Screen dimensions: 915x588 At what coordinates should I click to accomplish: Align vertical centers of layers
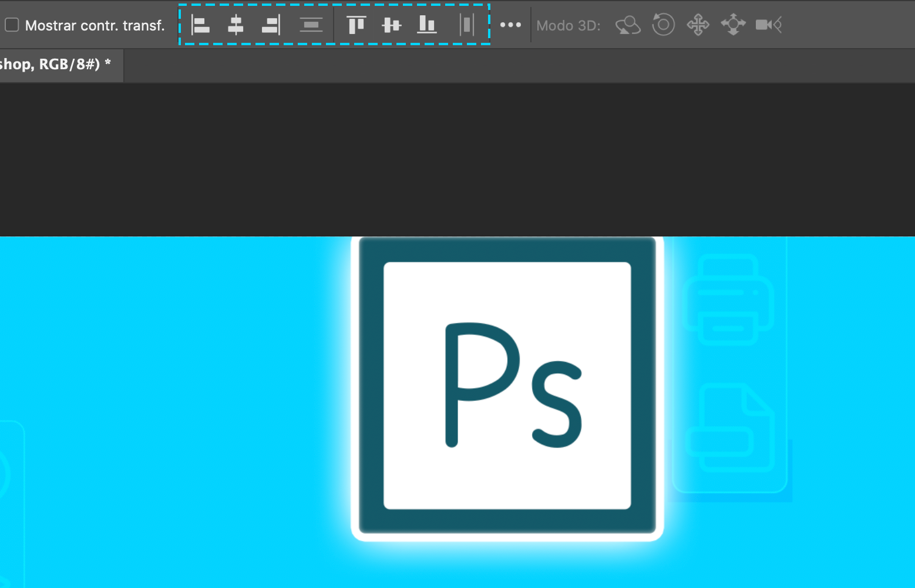point(392,25)
